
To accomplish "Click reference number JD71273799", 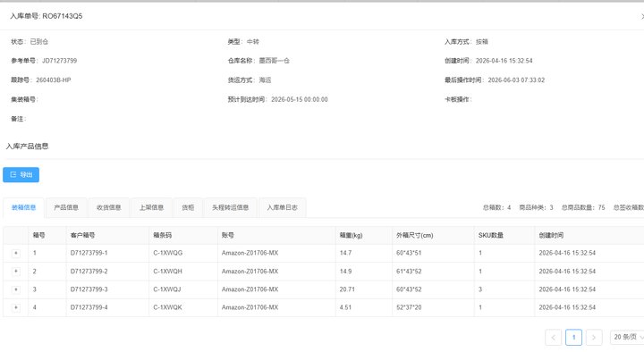I will tap(59, 61).
